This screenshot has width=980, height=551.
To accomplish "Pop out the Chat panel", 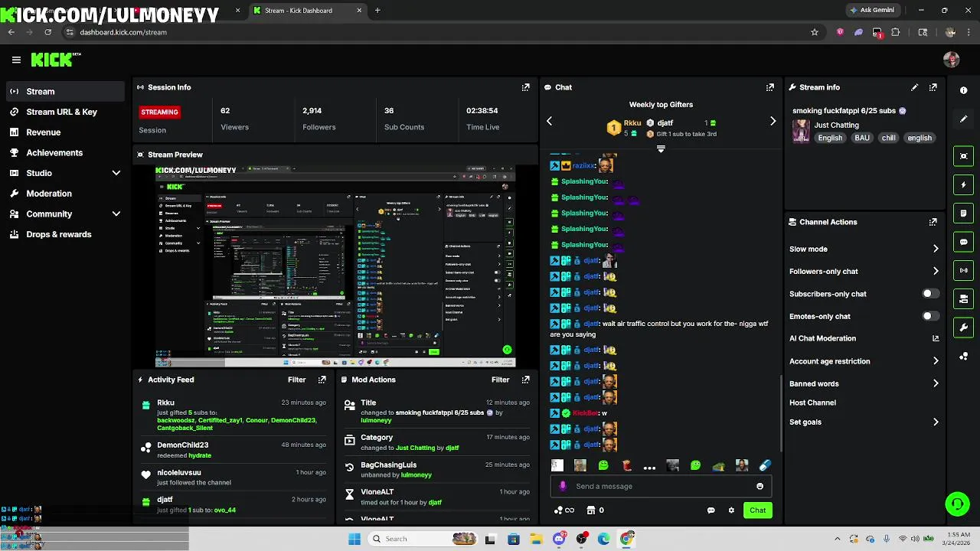I will tap(769, 87).
